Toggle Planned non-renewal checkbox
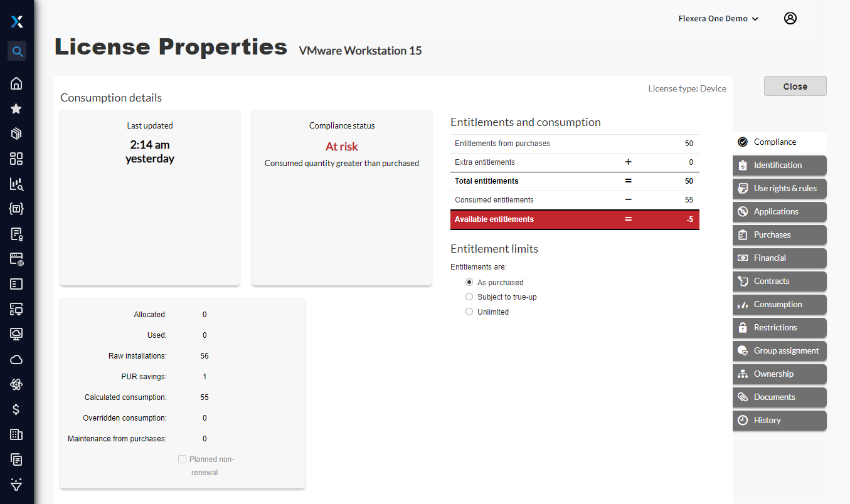This screenshot has height=504, width=850. [183, 459]
